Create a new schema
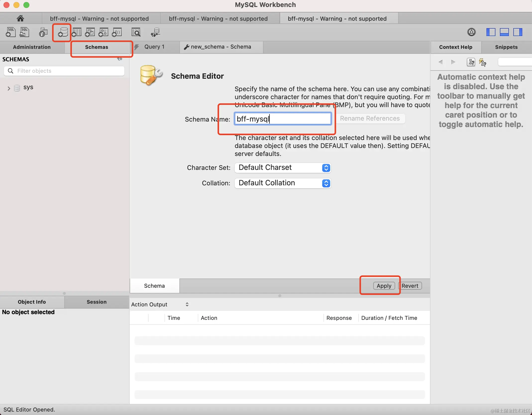This screenshot has height=415, width=532. tap(62, 32)
